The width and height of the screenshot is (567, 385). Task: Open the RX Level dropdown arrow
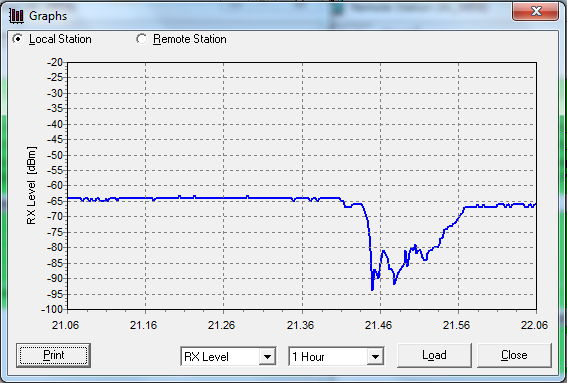click(x=268, y=357)
